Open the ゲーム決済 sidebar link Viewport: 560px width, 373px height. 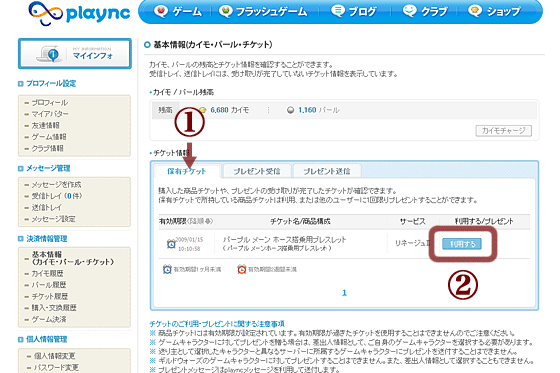tap(49, 319)
